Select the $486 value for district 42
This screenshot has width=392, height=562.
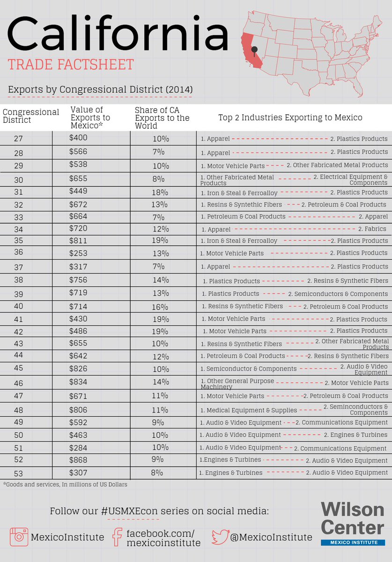pos(78,330)
